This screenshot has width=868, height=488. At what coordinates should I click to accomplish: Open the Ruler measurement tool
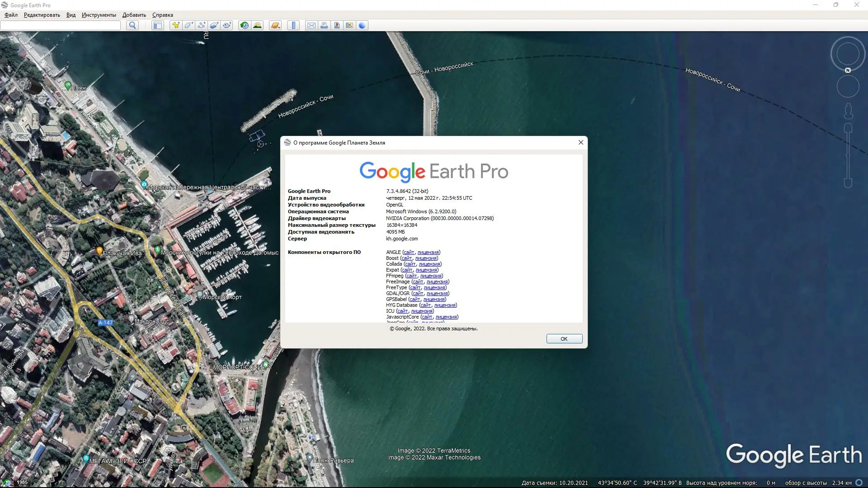coord(293,25)
